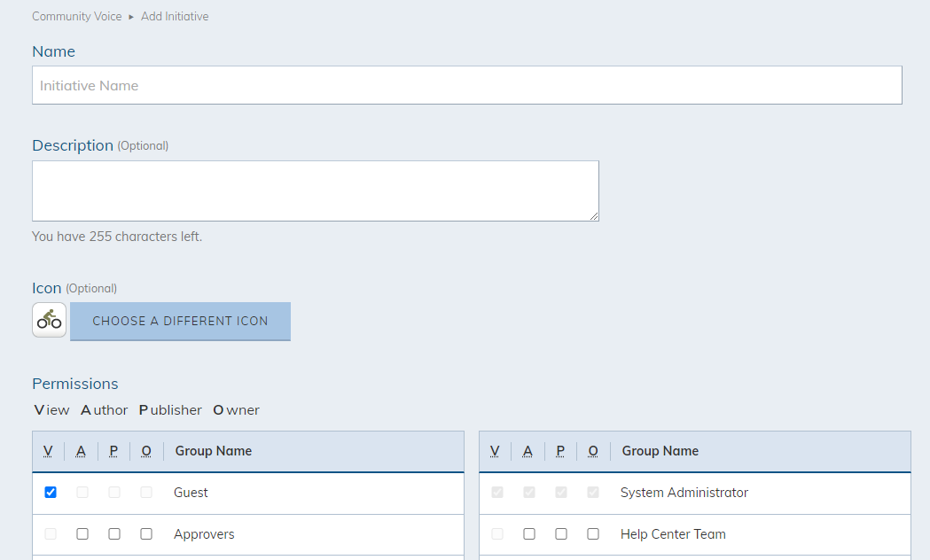
Task: Check Author permission for Help Center Team
Action: 529,534
